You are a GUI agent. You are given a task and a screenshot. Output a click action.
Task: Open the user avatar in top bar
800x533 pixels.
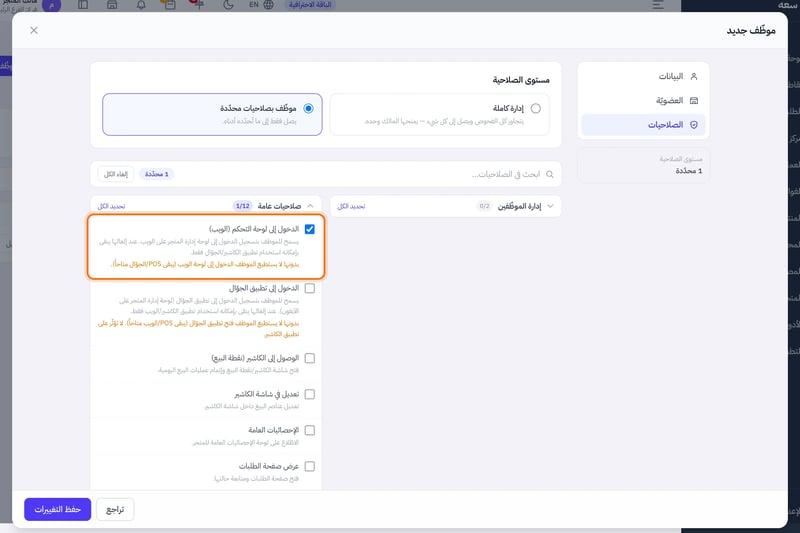pos(51,5)
